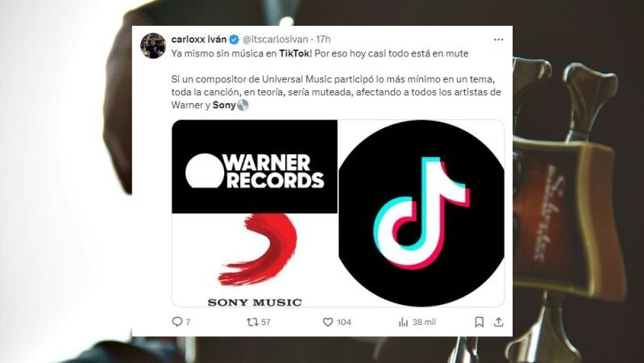Click the carloxx iván display name
The height and width of the screenshot is (363, 644).
click(x=199, y=40)
